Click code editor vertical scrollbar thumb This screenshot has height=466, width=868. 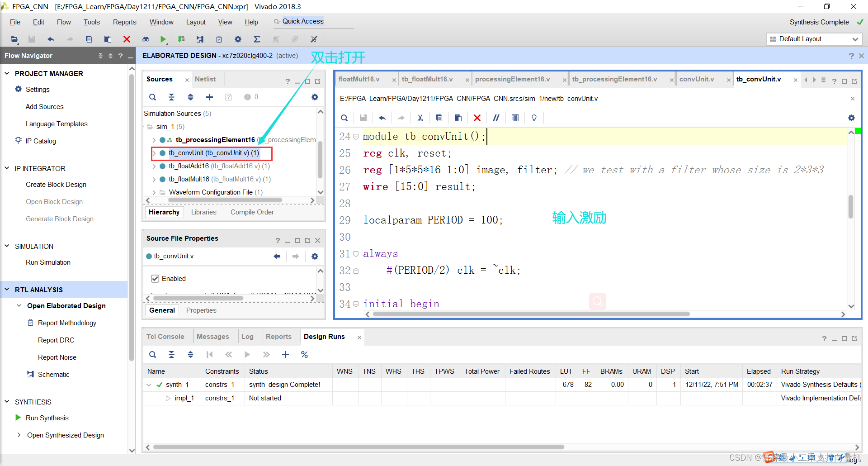click(851, 206)
